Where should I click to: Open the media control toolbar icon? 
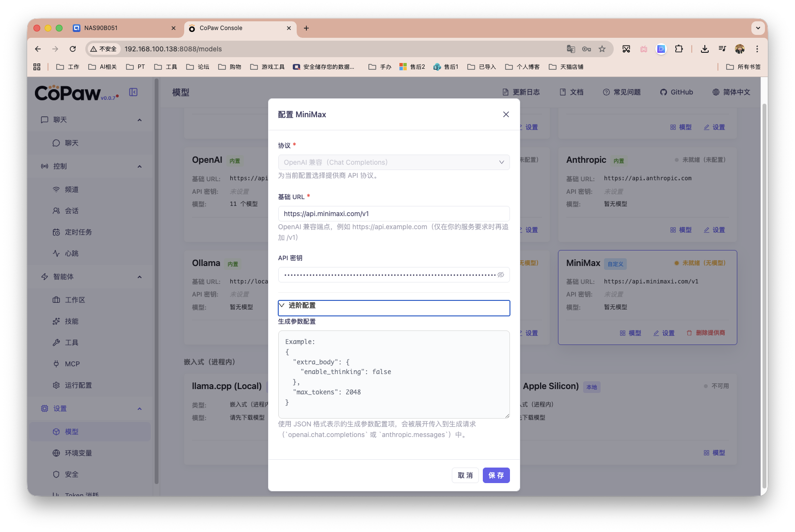[x=722, y=49]
